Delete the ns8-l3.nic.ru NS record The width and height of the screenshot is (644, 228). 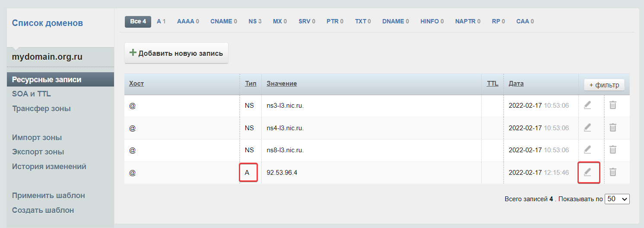pyautogui.click(x=612, y=150)
